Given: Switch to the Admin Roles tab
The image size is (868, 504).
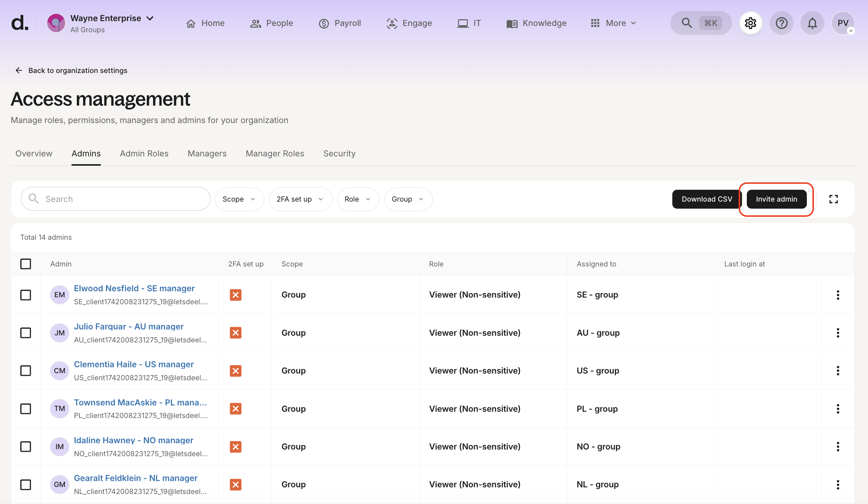Looking at the screenshot, I should (x=144, y=153).
